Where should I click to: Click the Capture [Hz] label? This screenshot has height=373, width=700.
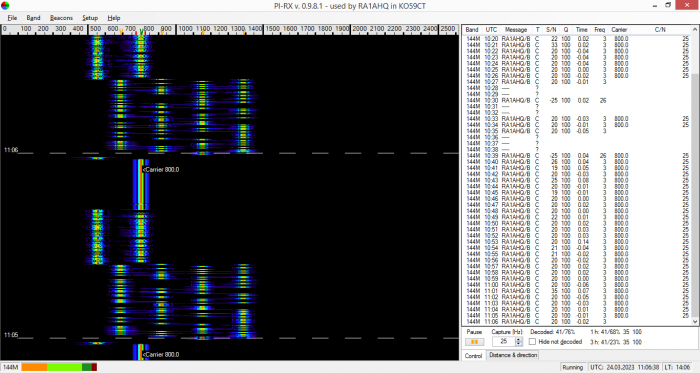coord(507,332)
